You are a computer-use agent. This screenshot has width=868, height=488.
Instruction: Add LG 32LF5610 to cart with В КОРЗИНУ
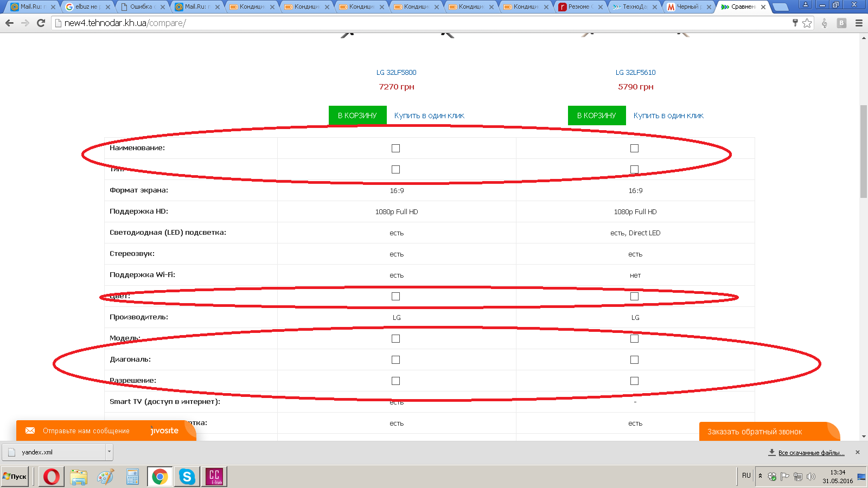(x=597, y=115)
